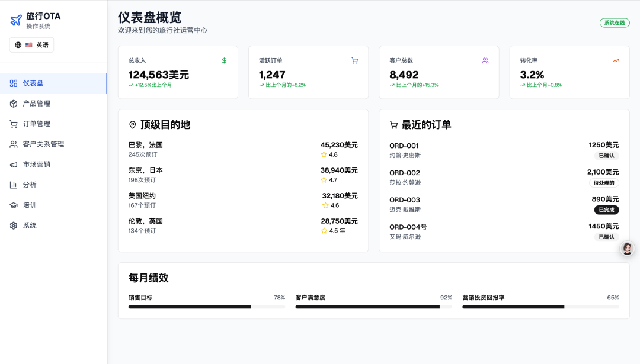
Task: Click the star icon next to 4.8 rating
Action: click(x=324, y=154)
